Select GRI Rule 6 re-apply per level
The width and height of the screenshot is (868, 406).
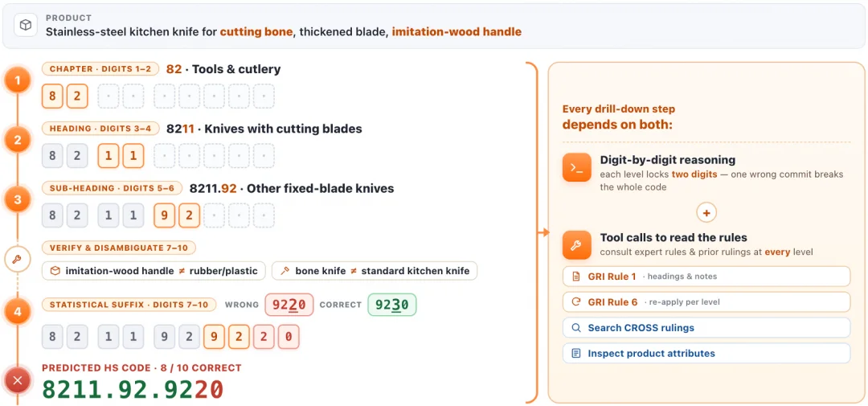tap(706, 302)
